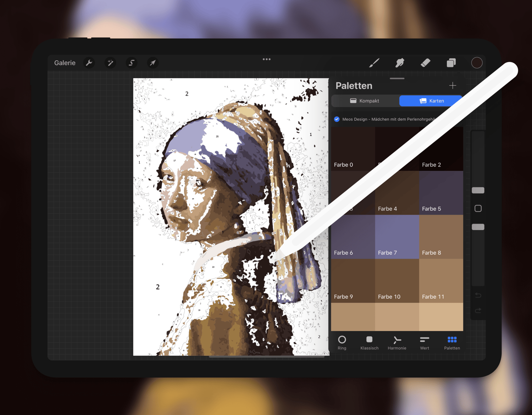Viewport: 532px width, 415px height.
Task: Switch to the Wert color tab
Action: pos(425,343)
